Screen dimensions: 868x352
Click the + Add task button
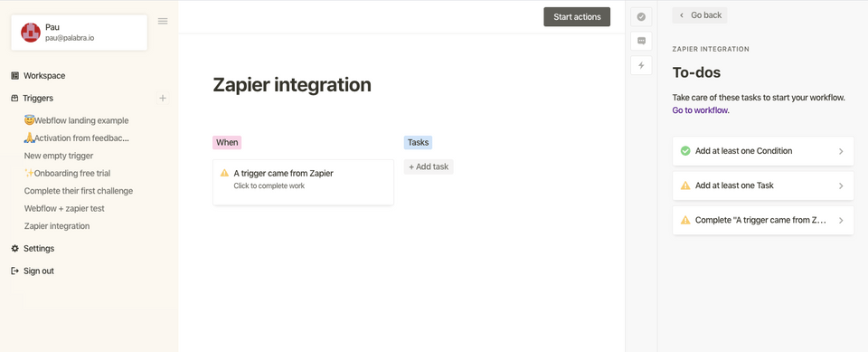429,166
